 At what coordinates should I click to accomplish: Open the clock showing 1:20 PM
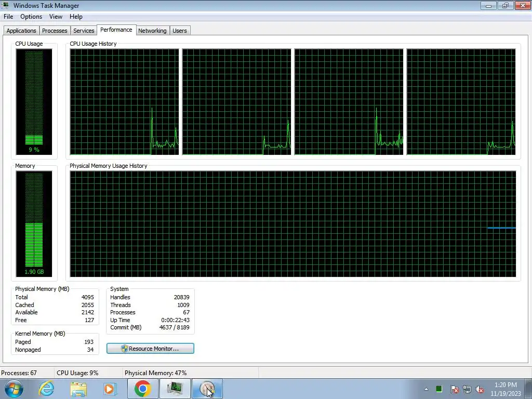point(506,389)
